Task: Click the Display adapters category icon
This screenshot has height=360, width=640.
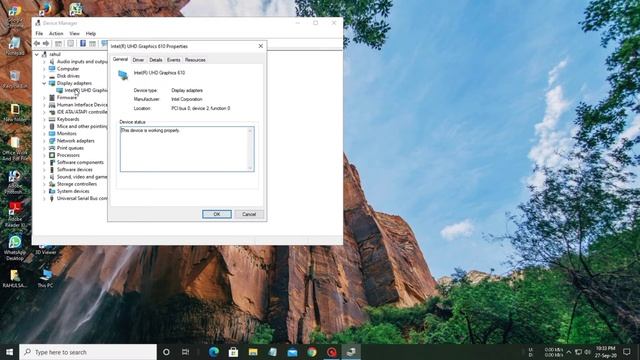Action: pyautogui.click(x=52, y=83)
